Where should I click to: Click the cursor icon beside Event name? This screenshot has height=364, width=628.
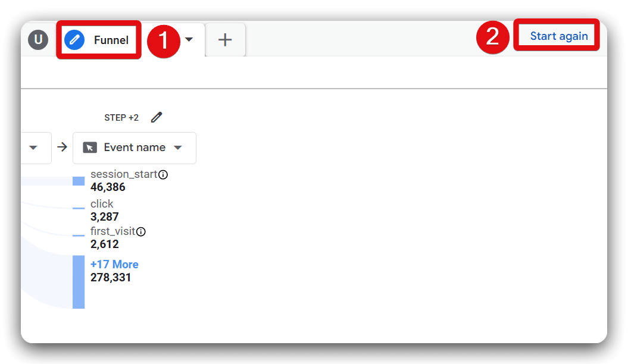pyautogui.click(x=90, y=148)
